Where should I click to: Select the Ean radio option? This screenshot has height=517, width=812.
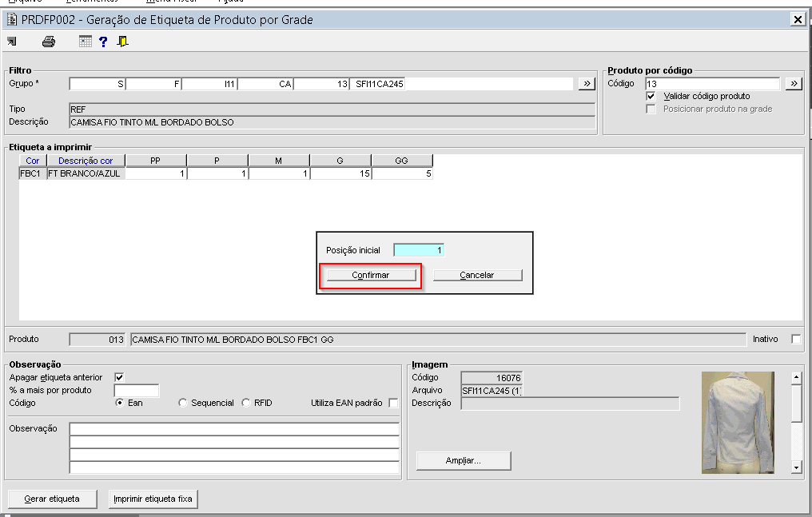tap(120, 403)
